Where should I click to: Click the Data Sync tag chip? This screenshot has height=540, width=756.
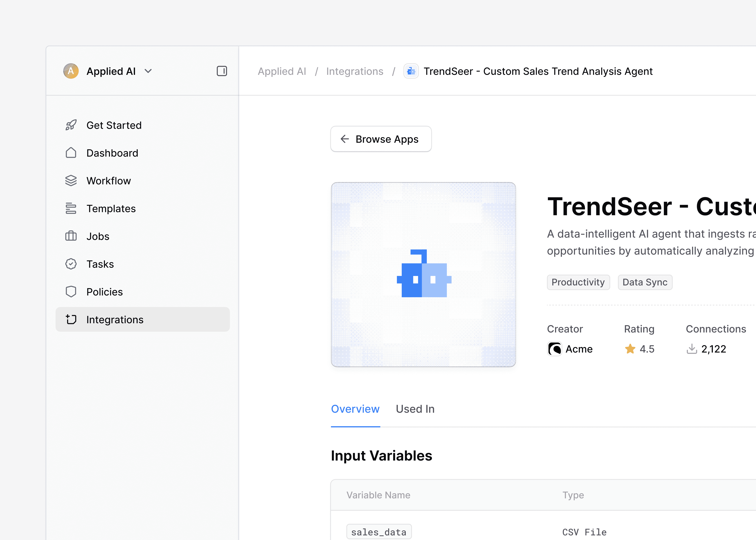coord(645,282)
